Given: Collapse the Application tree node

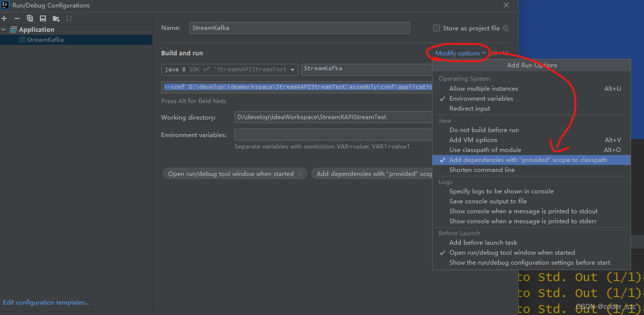Looking at the screenshot, I should (x=3, y=30).
